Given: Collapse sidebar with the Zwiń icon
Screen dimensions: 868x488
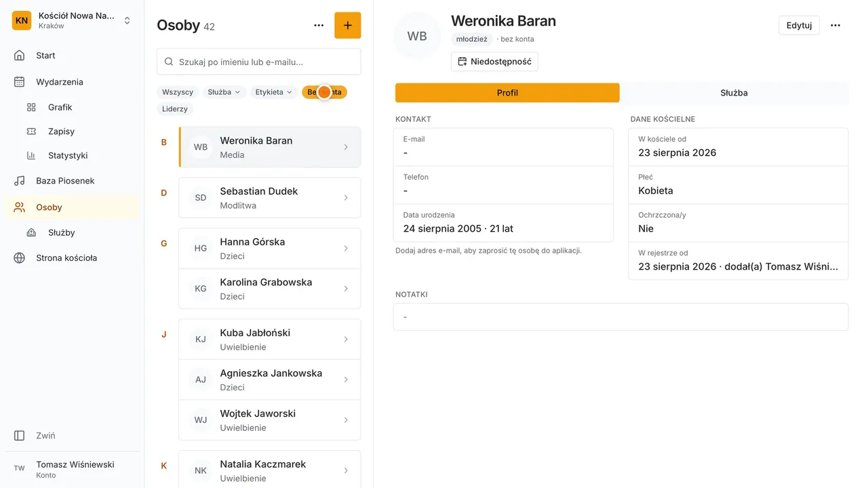Looking at the screenshot, I should [20, 436].
